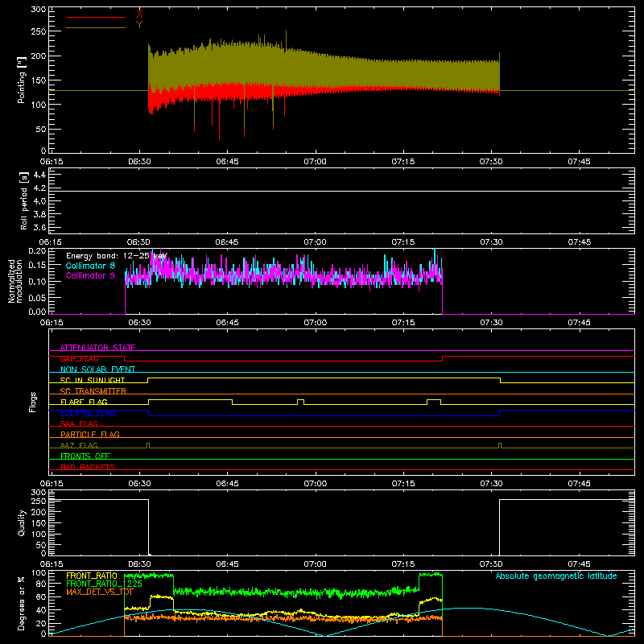Click 07:00 tick label below Flags plot
This screenshot has width=644, height=644.
pos(316,484)
